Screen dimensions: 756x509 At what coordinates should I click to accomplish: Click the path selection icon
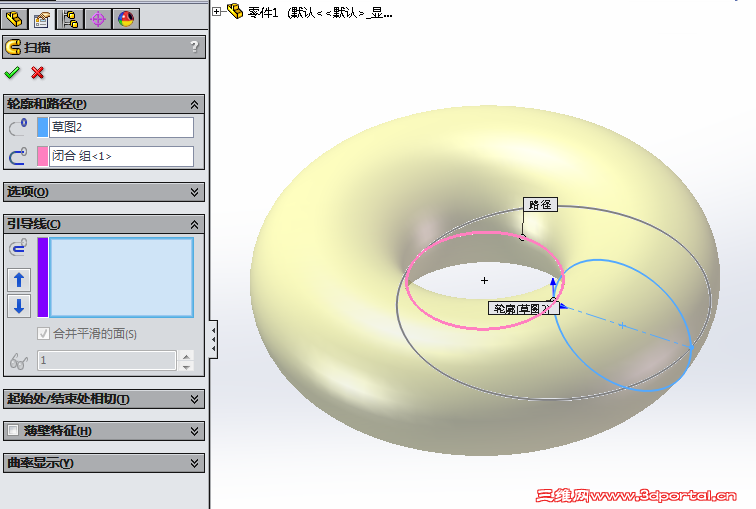[18, 156]
